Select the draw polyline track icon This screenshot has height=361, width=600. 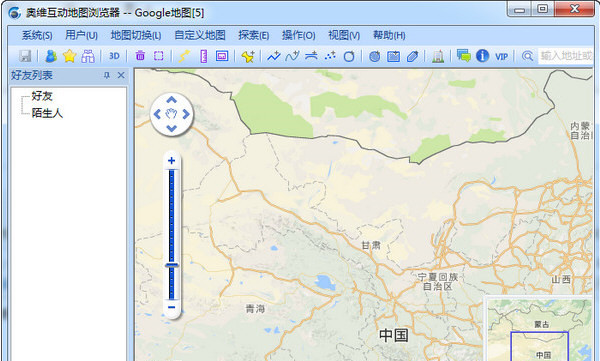click(274, 56)
